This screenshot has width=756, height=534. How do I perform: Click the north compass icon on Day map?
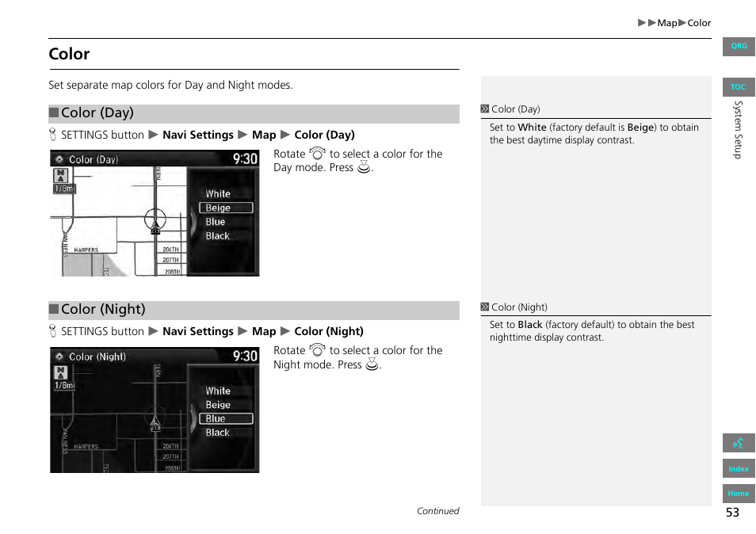61,175
